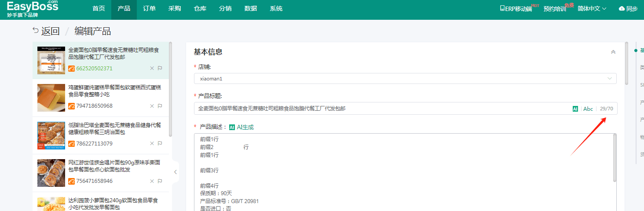The width and height of the screenshot is (644, 211).
Task: Click the 返回 back link
Action: pos(46,31)
